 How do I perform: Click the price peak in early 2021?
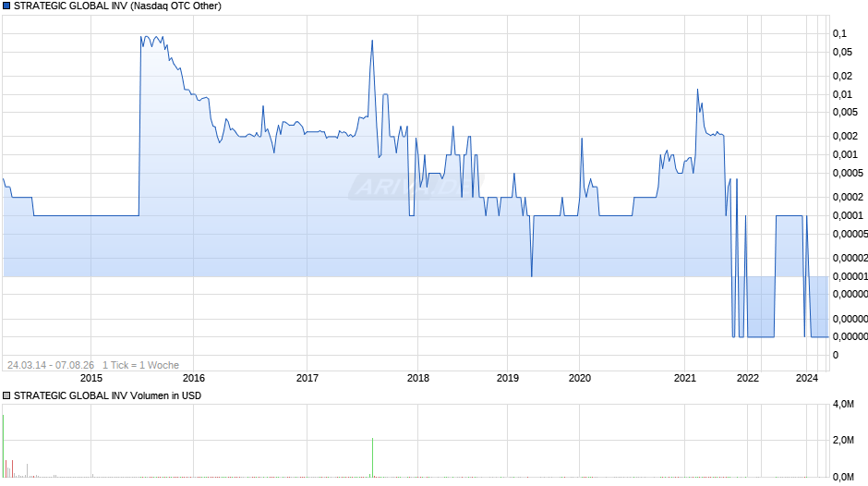click(697, 90)
